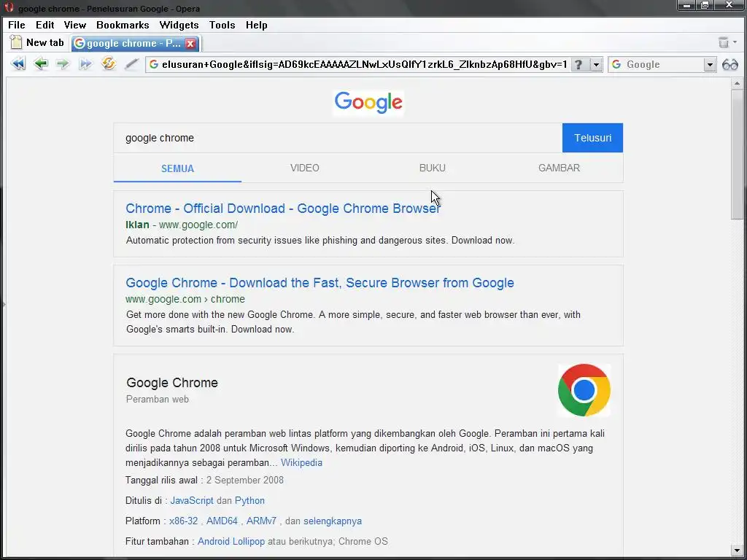
Task: Open the closed tabs trash icon
Action: tap(724, 42)
